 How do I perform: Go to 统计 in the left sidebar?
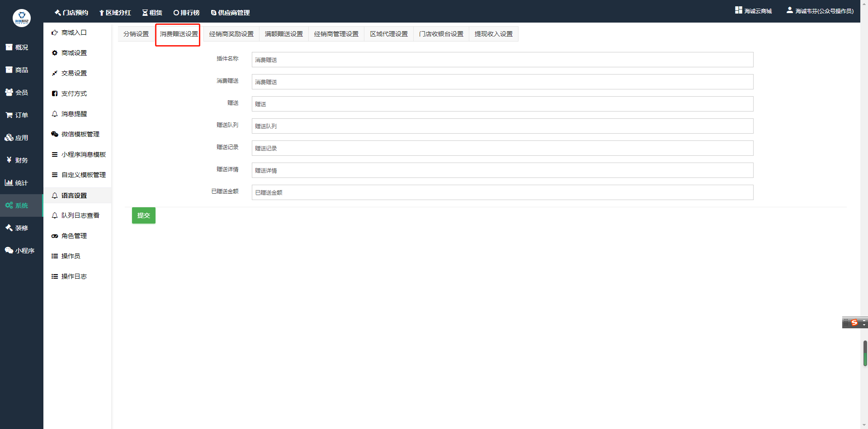tap(22, 183)
